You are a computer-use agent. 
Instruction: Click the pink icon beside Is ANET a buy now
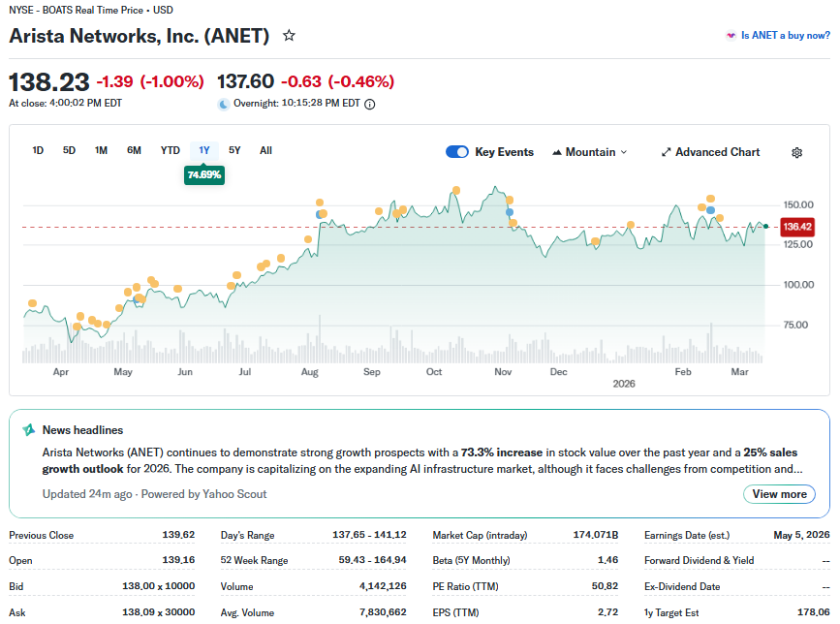(731, 35)
